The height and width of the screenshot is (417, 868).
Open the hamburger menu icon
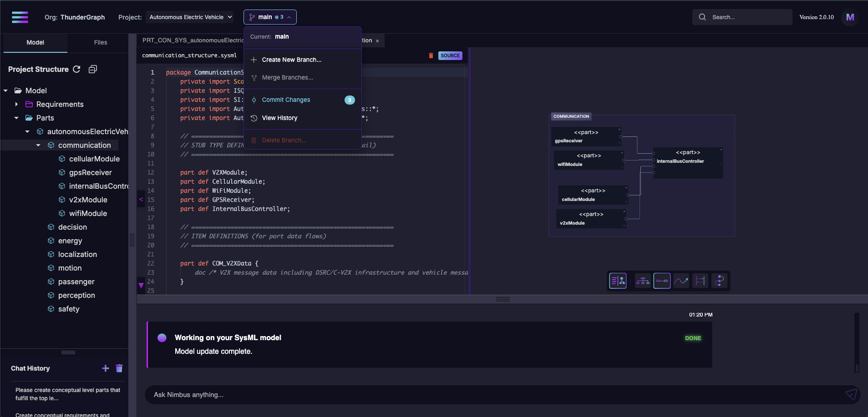(20, 17)
